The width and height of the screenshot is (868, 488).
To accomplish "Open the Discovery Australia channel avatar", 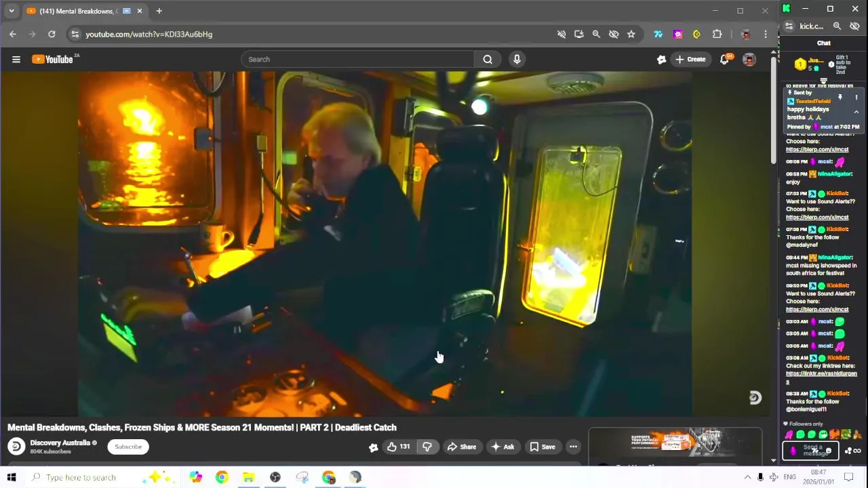I will tap(16, 446).
